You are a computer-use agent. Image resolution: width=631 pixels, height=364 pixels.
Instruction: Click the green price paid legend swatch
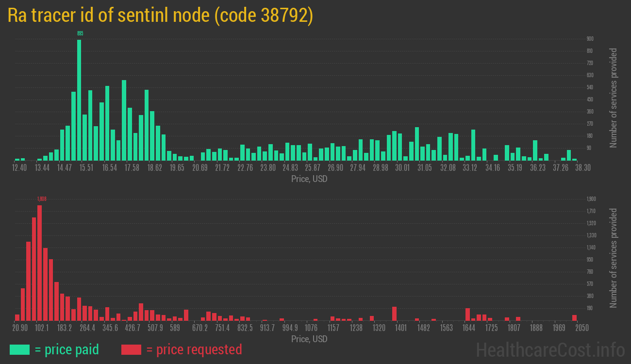pyautogui.click(x=19, y=349)
